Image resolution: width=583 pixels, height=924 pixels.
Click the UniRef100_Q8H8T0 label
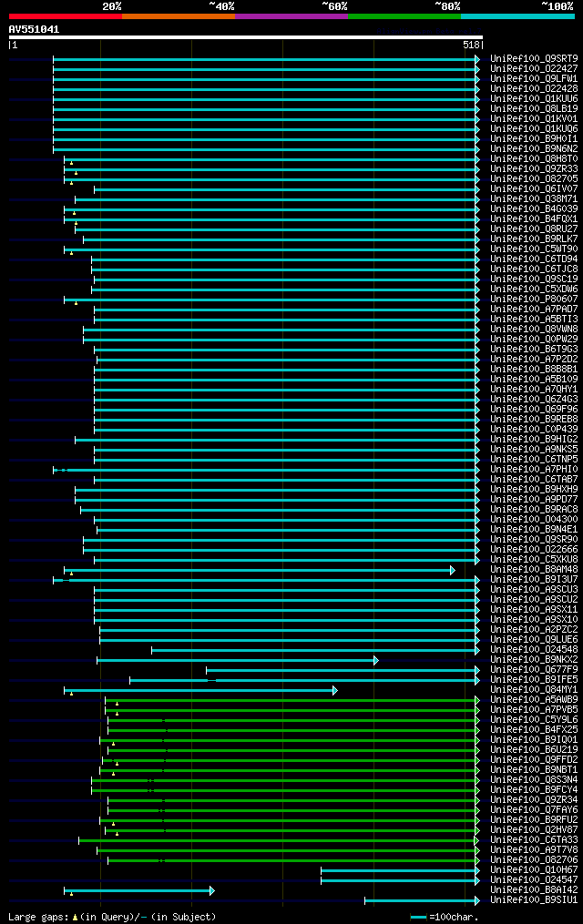534,159
